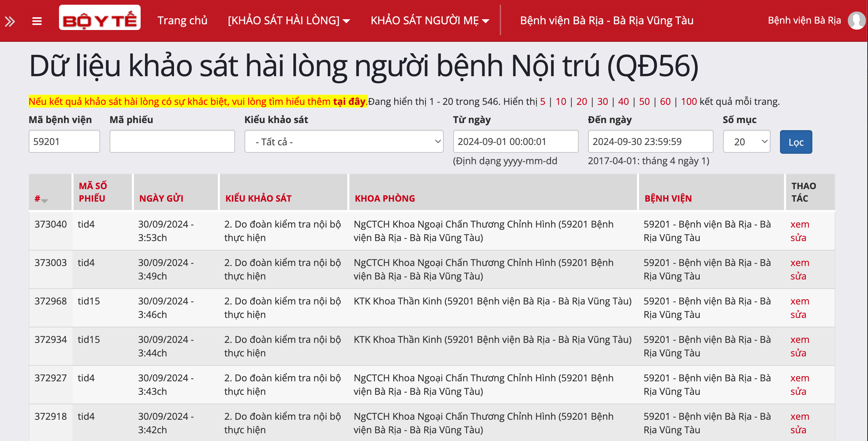Go to Trang chủ
868x441 pixels.
182,21
